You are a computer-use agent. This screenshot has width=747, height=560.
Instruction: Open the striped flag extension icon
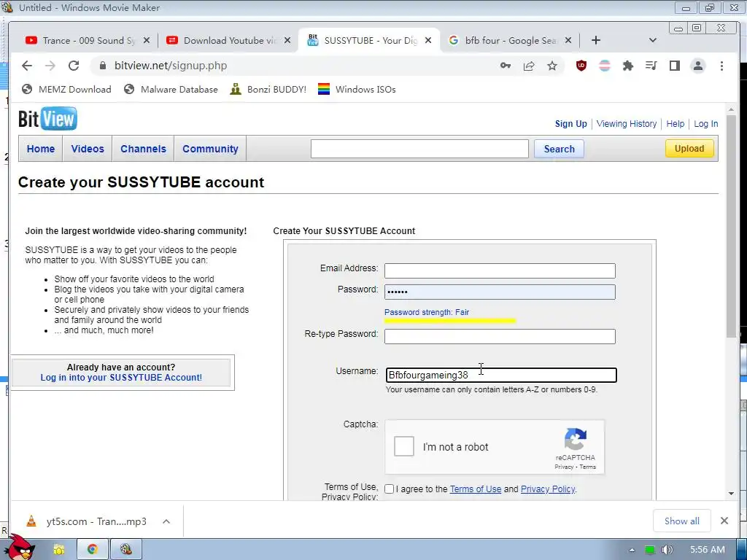pos(605,66)
